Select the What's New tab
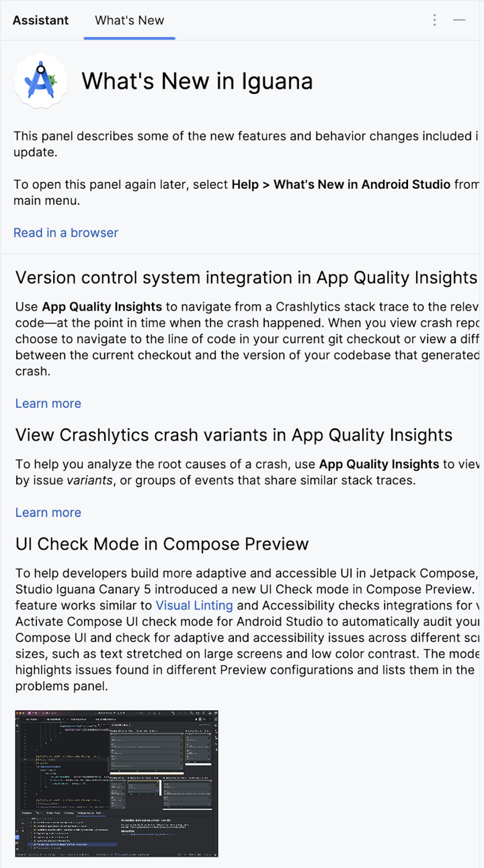The image size is (484, 868). tap(129, 20)
